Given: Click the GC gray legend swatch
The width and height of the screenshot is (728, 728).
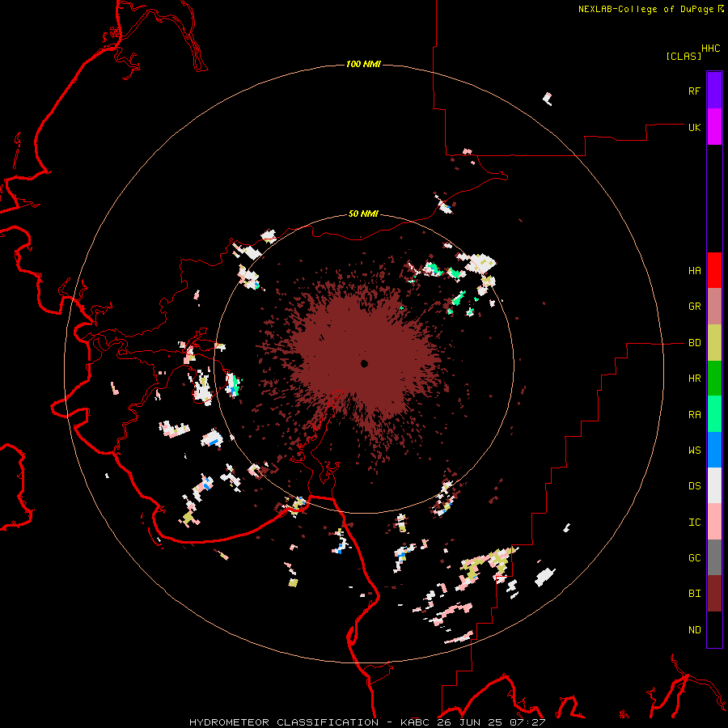Looking at the screenshot, I should pos(714,557).
